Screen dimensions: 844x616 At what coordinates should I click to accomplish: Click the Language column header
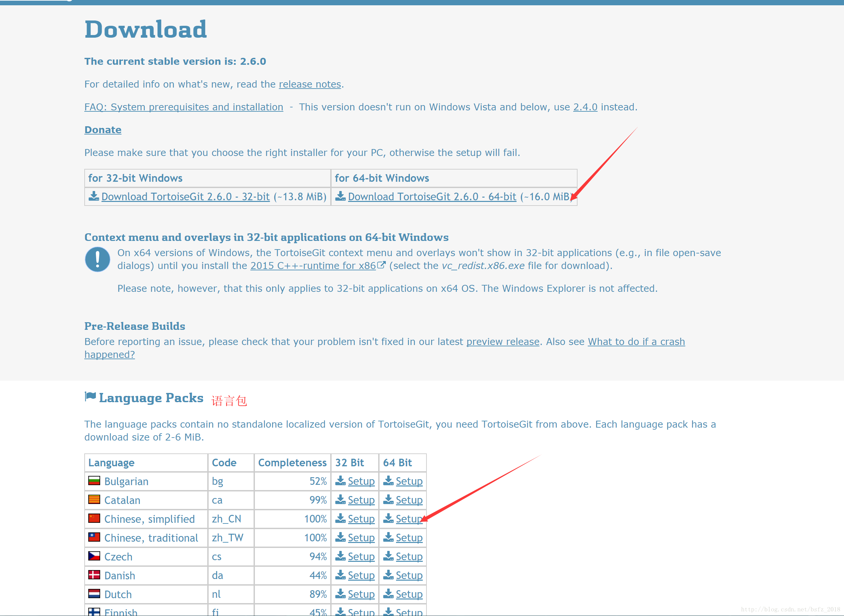146,463
